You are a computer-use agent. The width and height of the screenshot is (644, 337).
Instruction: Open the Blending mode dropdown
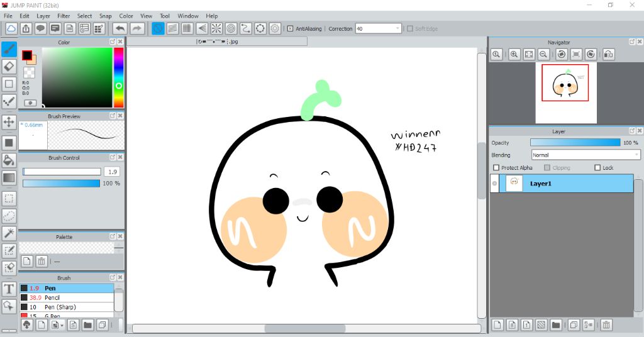click(x=586, y=155)
